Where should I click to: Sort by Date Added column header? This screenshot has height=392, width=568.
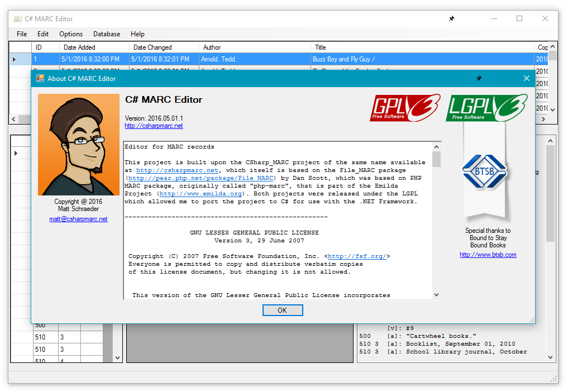94,47
